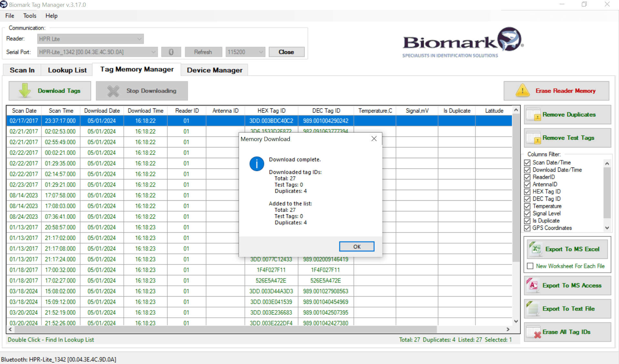Viewport: 619px width, 364px height.
Task: Enable New Worksheet For Each File
Action: [x=530, y=266]
